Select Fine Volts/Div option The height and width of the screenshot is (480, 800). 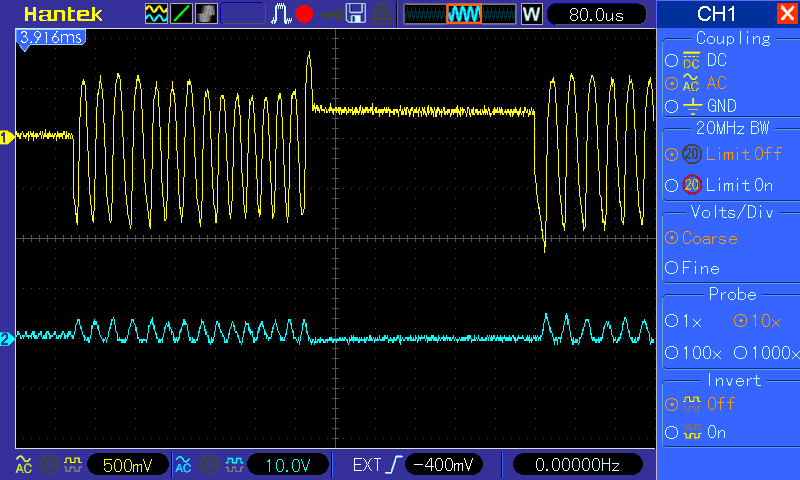[671, 267]
